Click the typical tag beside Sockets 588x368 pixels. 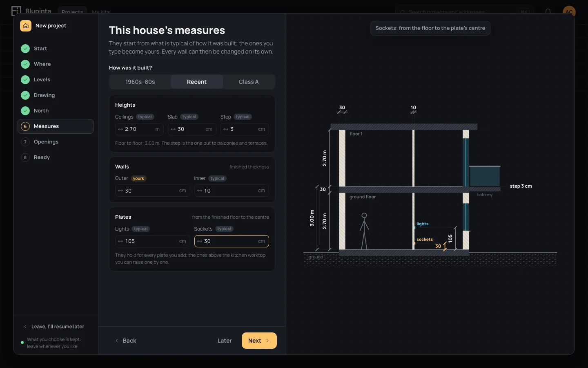224,229
